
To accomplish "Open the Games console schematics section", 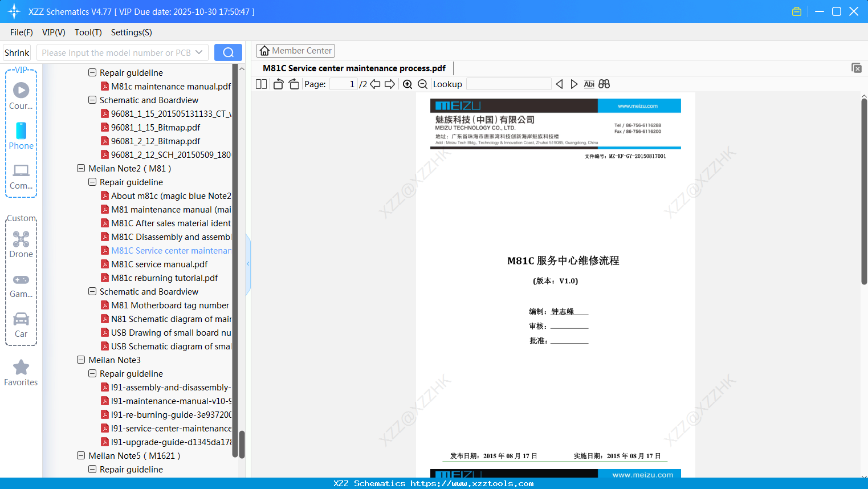I will (21, 284).
